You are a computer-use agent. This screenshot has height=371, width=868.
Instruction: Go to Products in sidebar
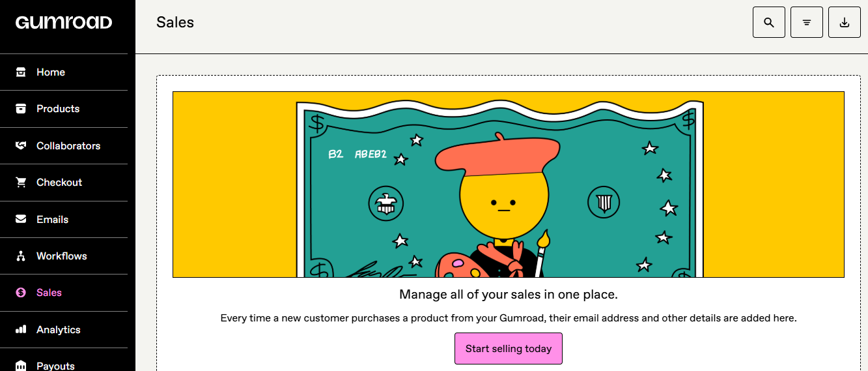point(64,109)
